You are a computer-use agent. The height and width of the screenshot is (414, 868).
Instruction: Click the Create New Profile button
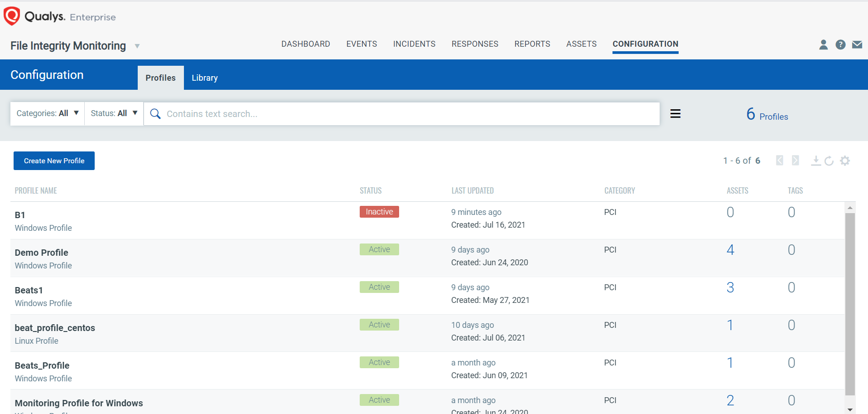(54, 161)
